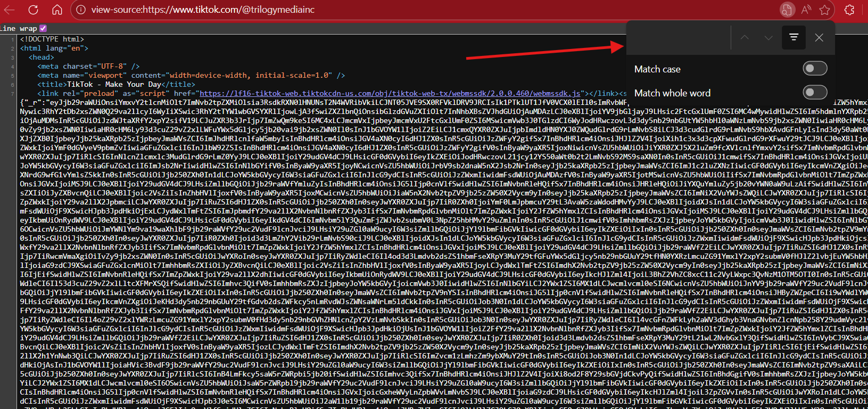This screenshot has height=409, width=868.
Task: Enable the Match whole word switch
Action: click(815, 93)
